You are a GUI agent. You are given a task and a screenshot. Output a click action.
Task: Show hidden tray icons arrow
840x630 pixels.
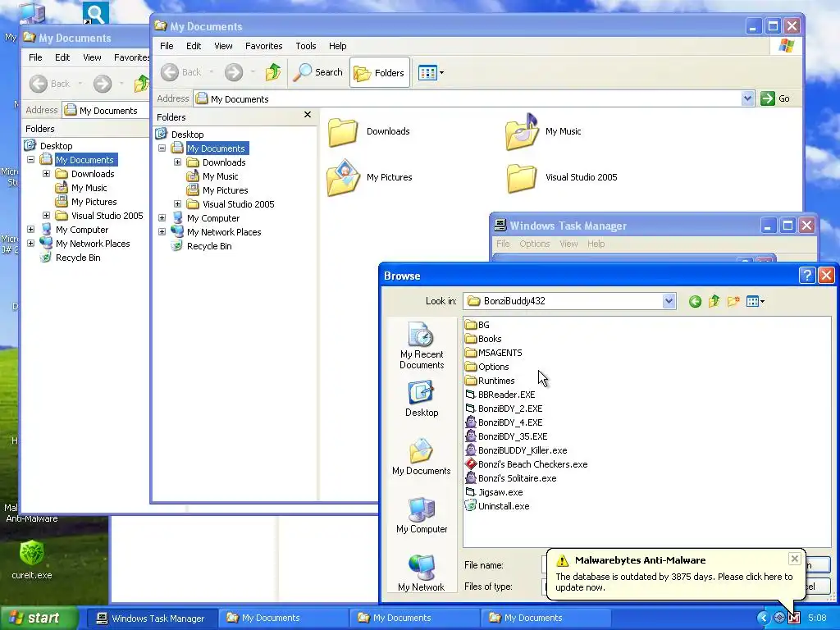tap(763, 619)
